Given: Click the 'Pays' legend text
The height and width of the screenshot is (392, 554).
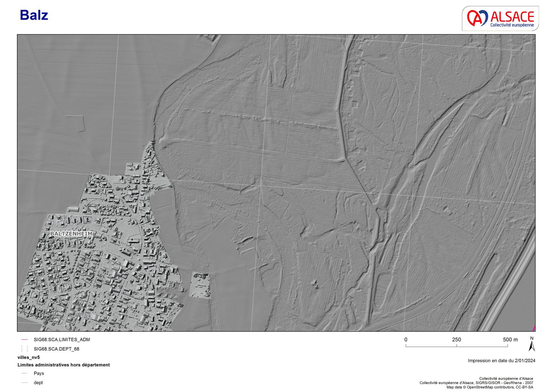Looking at the screenshot, I should click(39, 373).
